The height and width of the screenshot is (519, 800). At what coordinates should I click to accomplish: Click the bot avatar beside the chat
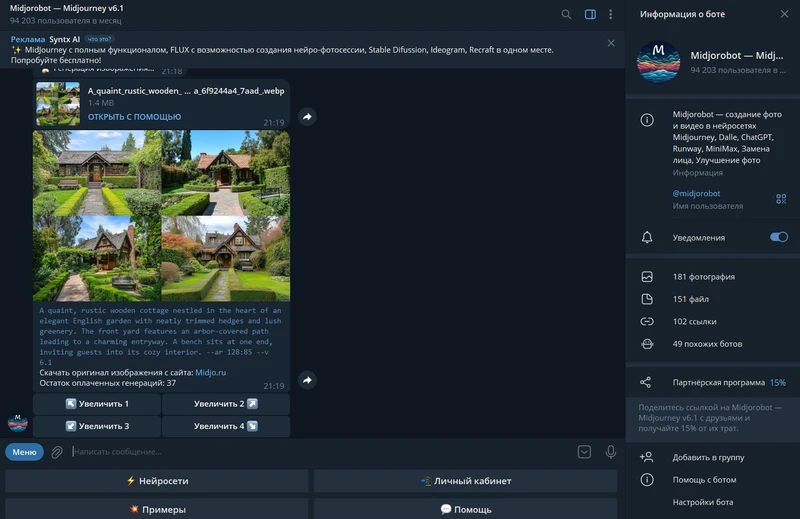click(x=18, y=423)
